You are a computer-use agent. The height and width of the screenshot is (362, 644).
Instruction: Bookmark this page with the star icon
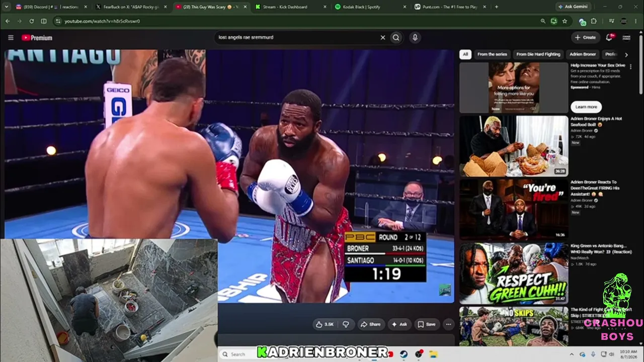(x=565, y=21)
